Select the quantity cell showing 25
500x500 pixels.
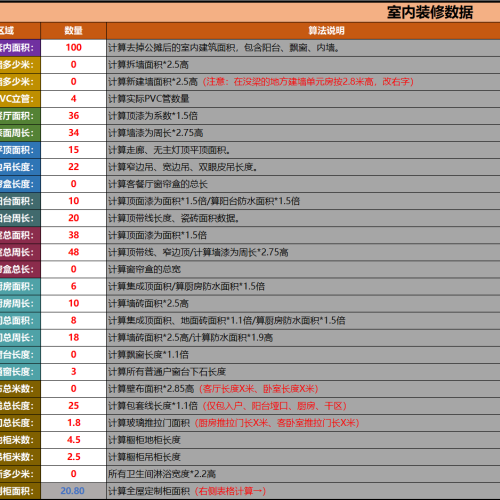(x=73, y=406)
